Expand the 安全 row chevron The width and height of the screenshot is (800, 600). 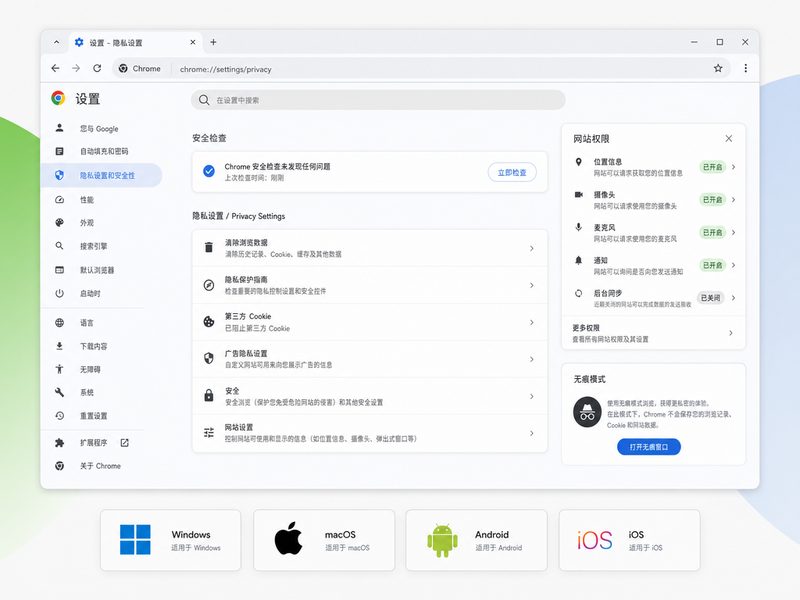coord(532,396)
